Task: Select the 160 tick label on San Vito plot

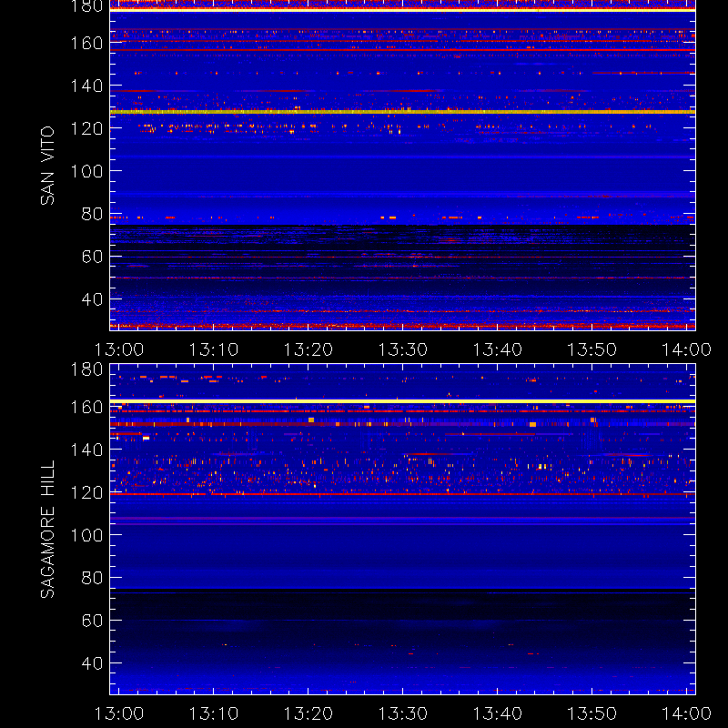Action: (86, 43)
